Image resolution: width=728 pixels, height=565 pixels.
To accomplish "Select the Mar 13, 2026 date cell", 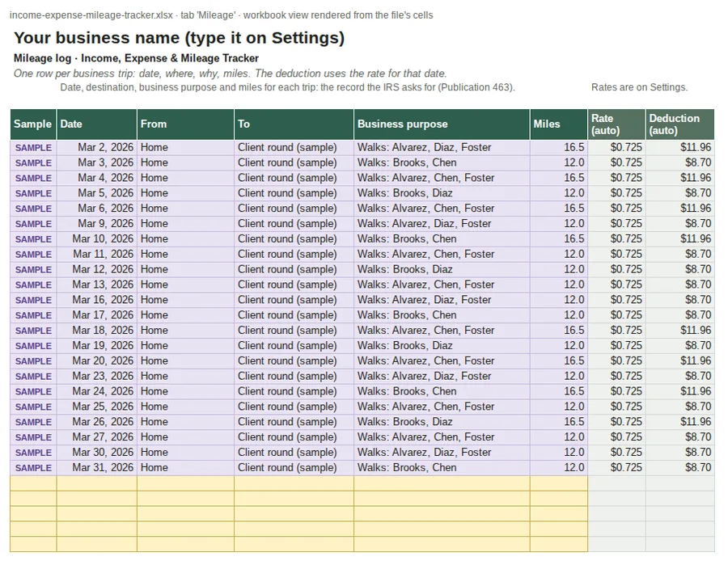I will pyautogui.click(x=96, y=285).
